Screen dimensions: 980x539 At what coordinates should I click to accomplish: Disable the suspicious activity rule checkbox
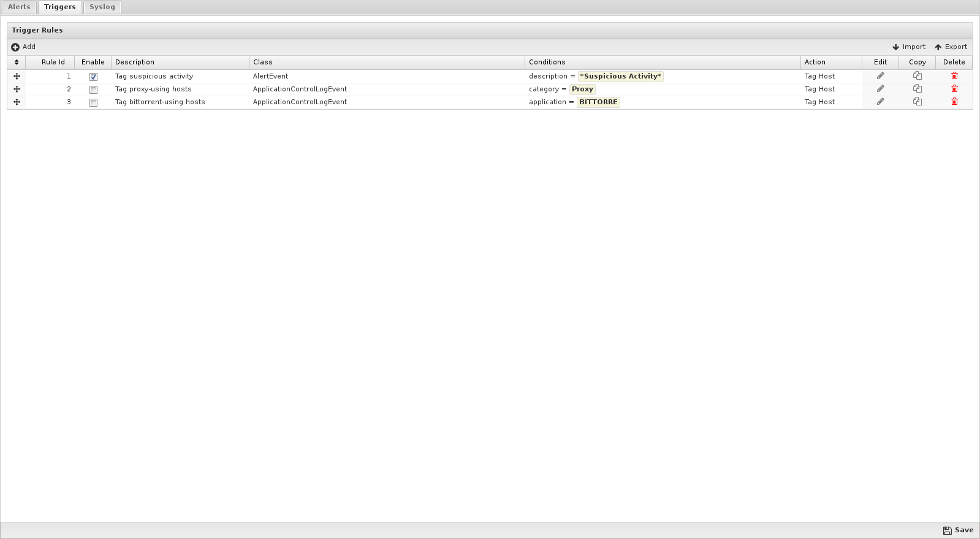tap(93, 77)
